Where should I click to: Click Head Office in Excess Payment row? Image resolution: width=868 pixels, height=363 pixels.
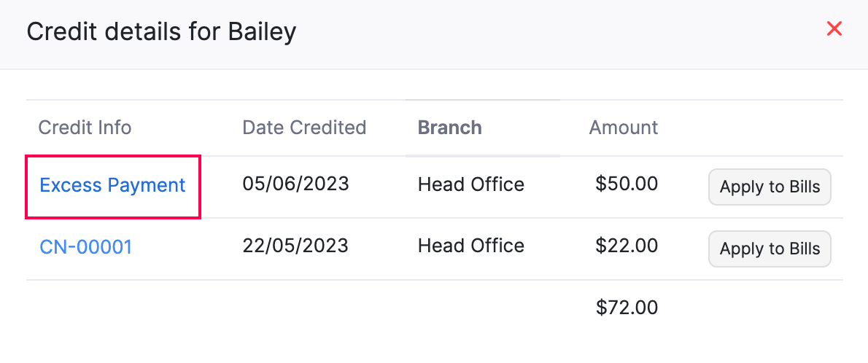pos(470,184)
